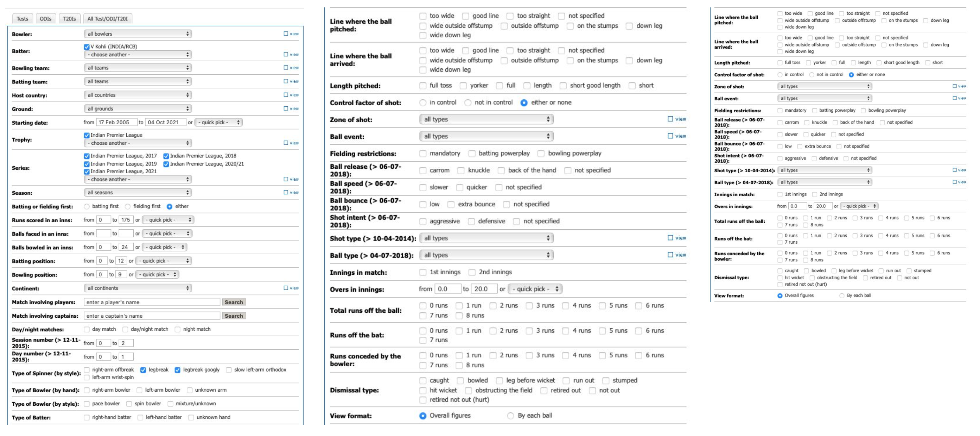Click Search next to captain's name field
Image resolution: width=980 pixels, height=436 pixels.
(x=234, y=316)
